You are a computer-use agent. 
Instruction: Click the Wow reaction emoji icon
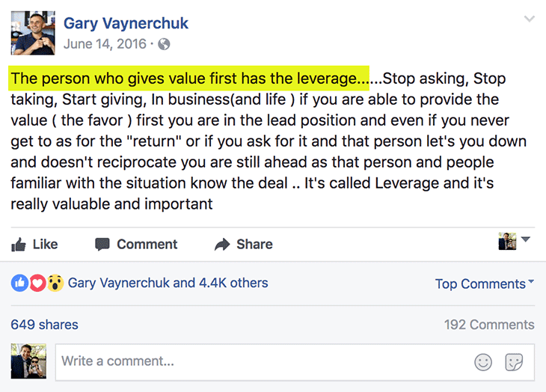tap(55, 284)
